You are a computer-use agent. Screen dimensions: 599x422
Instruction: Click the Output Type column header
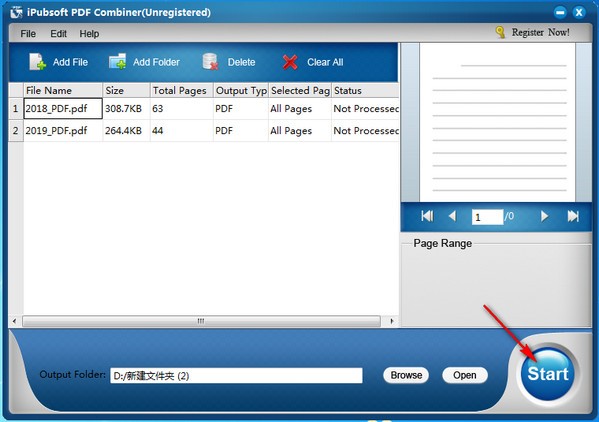click(x=241, y=91)
